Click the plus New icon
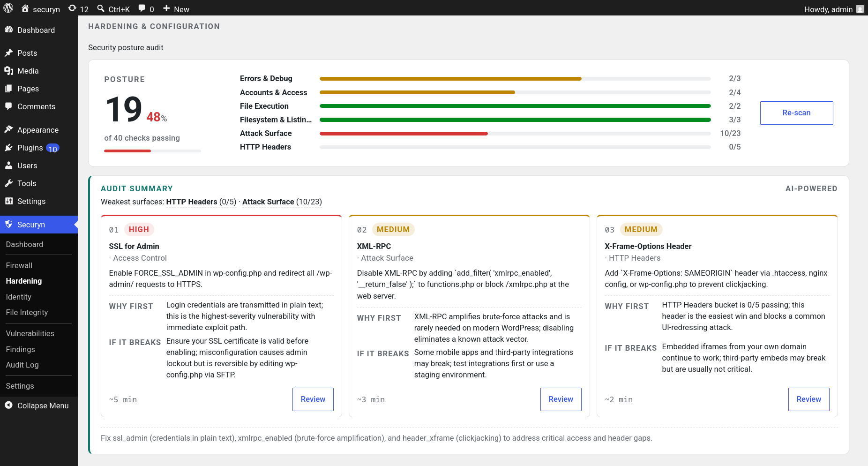Image resolution: width=868 pixels, height=466 pixels. pyautogui.click(x=166, y=8)
